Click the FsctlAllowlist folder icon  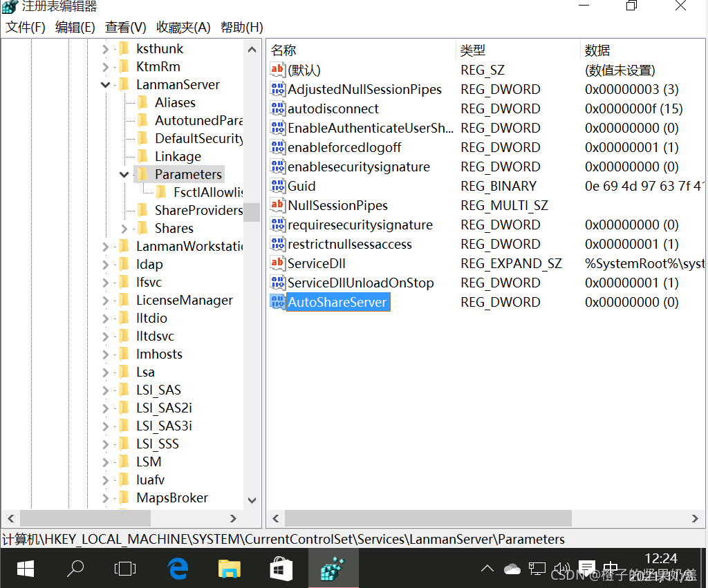(x=161, y=192)
